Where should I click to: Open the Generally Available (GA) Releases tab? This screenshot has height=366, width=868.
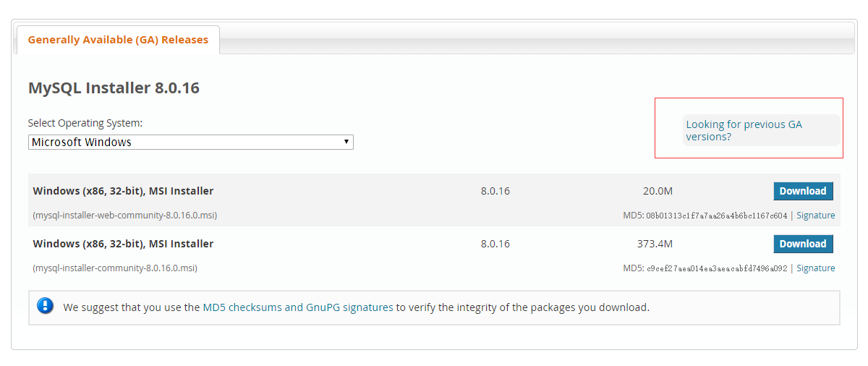(118, 40)
